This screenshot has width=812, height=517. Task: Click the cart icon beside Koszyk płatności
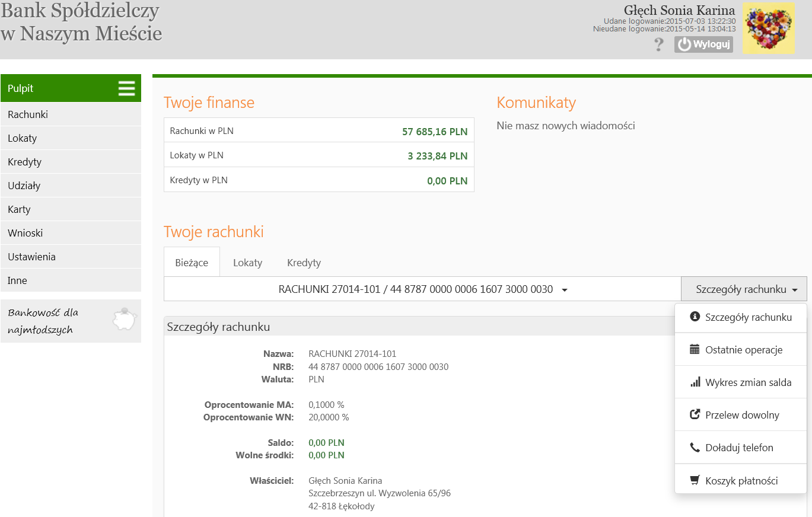coord(695,480)
